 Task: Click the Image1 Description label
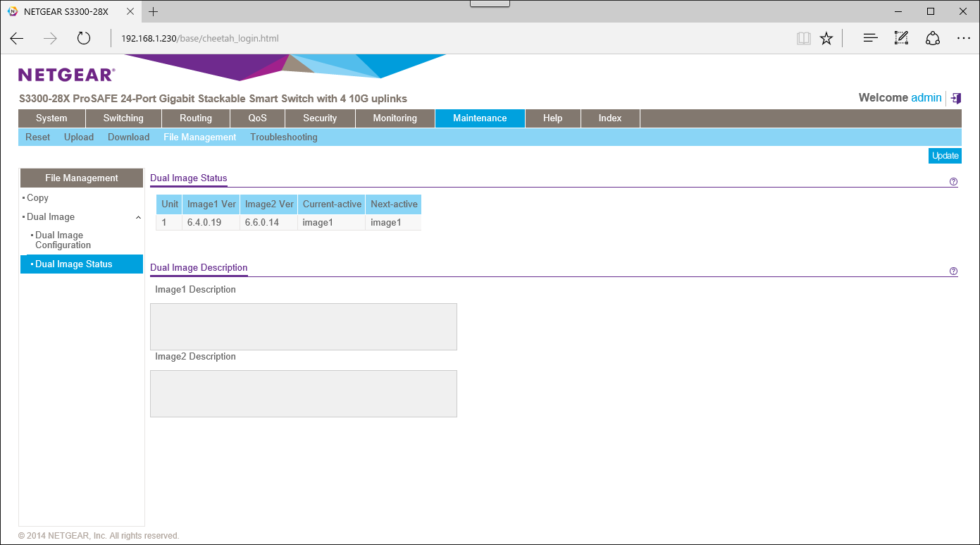[x=195, y=290]
